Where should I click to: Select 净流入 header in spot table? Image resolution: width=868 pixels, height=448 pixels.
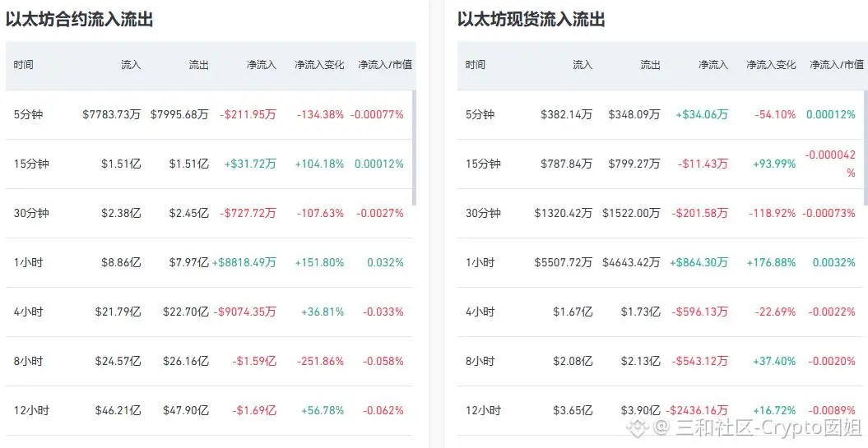pyautogui.click(x=713, y=65)
